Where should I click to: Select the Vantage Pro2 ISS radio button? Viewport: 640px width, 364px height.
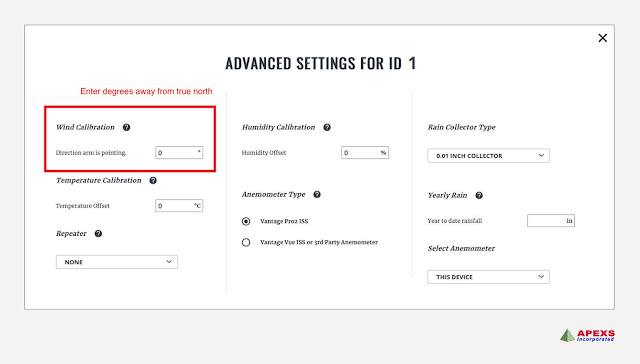click(246, 221)
